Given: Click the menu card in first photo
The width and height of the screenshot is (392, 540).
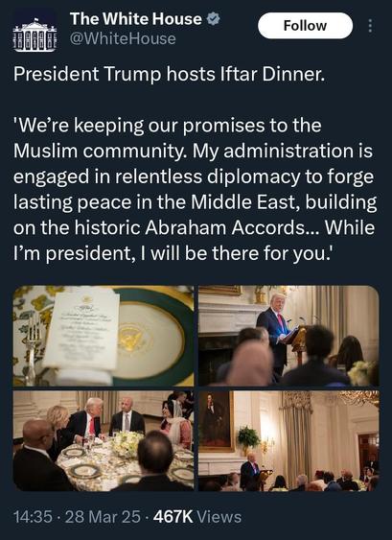Looking at the screenshot, I should [x=81, y=329].
